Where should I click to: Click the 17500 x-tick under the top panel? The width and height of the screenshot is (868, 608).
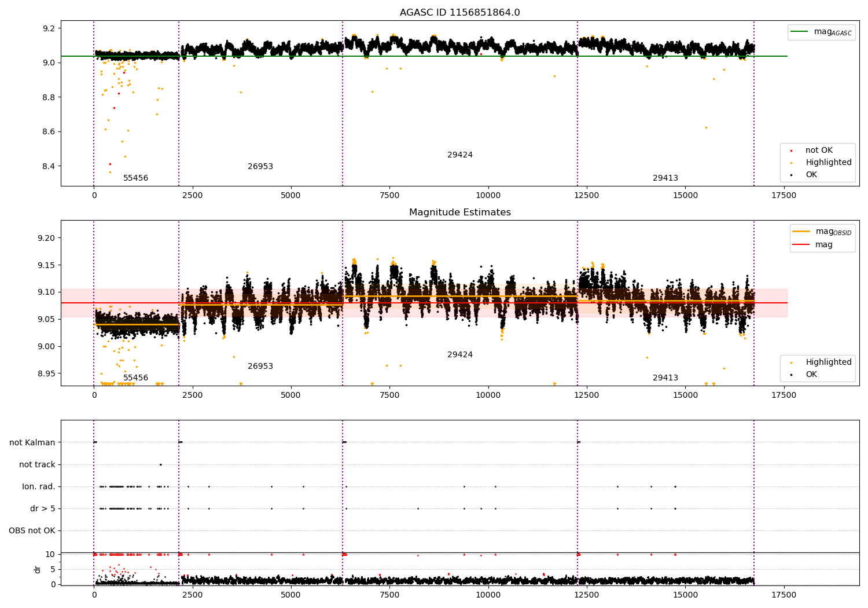(x=784, y=196)
